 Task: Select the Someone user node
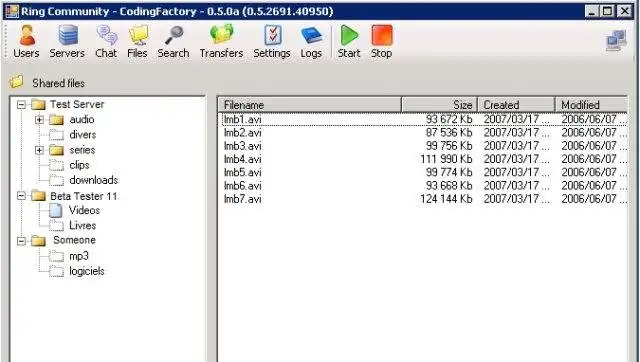coord(74,240)
